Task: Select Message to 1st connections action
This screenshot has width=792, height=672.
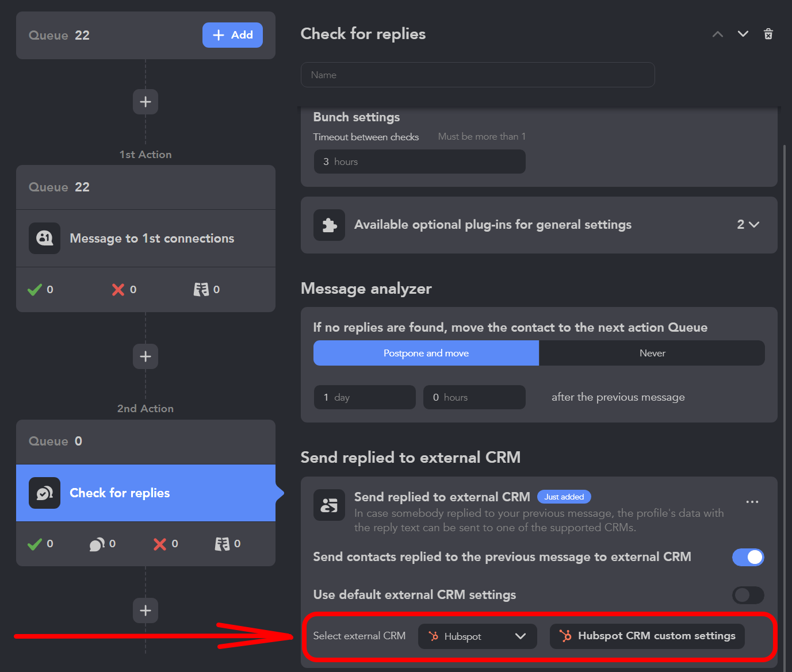Action: click(146, 238)
